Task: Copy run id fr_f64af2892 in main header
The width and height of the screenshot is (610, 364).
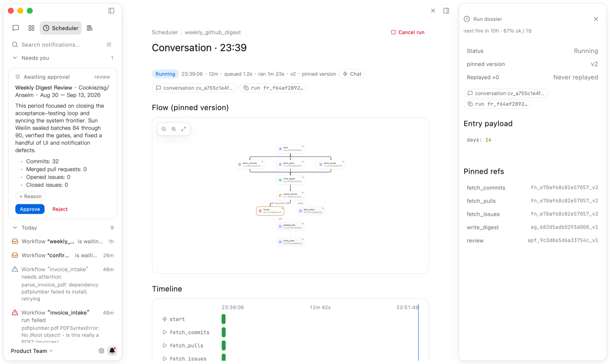Action: click(x=273, y=88)
